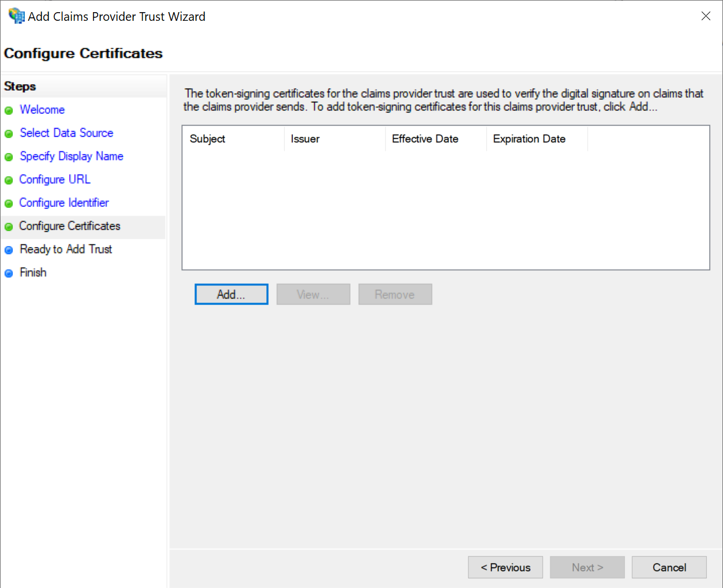Navigate to the Configure Identifier step
The image size is (723, 588).
coord(64,203)
